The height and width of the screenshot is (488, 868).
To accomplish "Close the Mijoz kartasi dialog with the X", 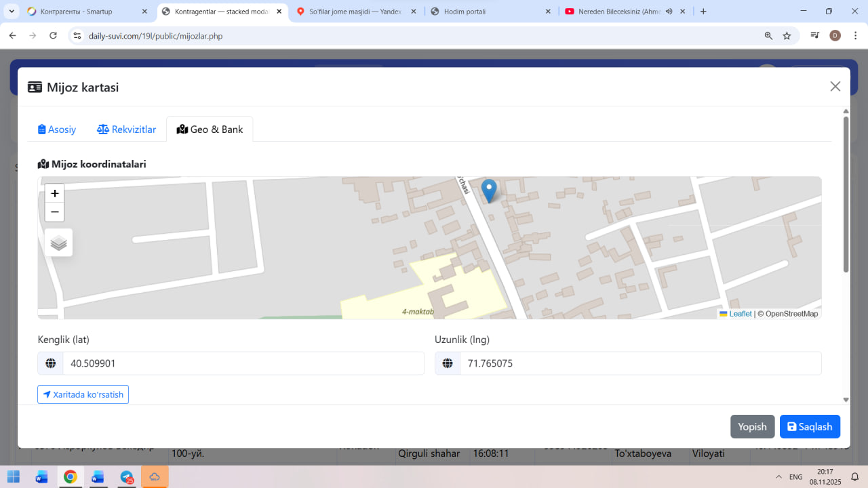I will click(835, 86).
